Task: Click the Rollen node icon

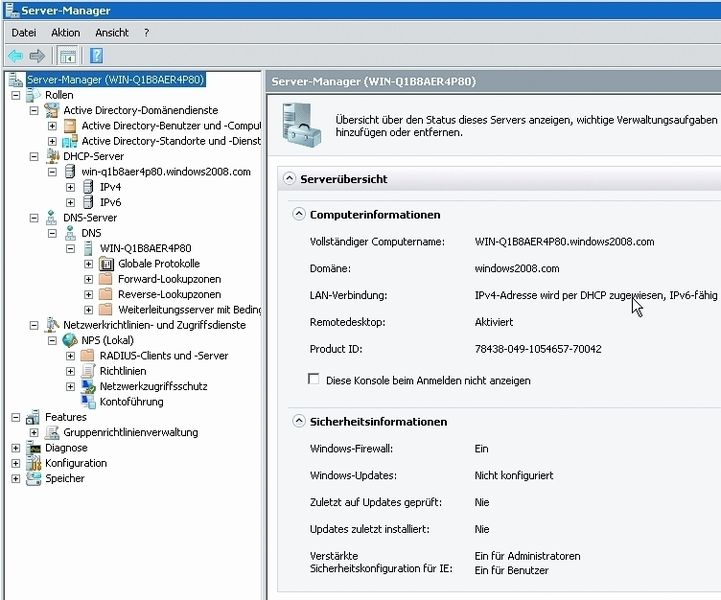Action: pos(34,95)
